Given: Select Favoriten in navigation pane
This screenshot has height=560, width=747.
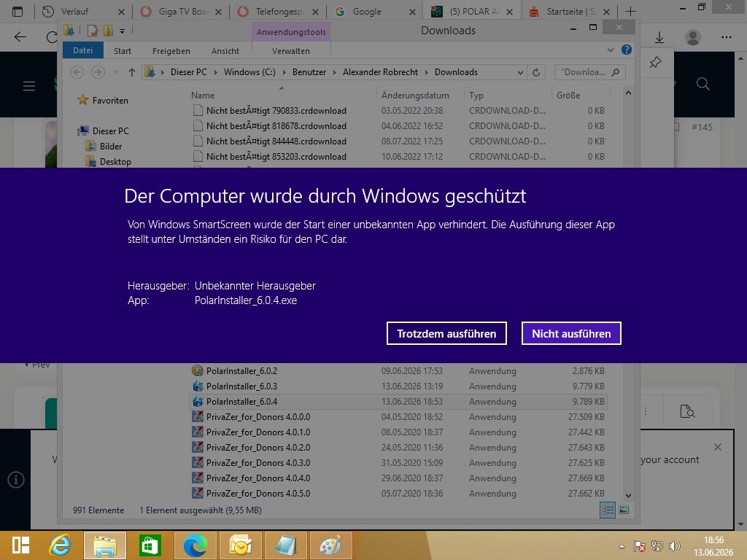Looking at the screenshot, I should click(110, 101).
